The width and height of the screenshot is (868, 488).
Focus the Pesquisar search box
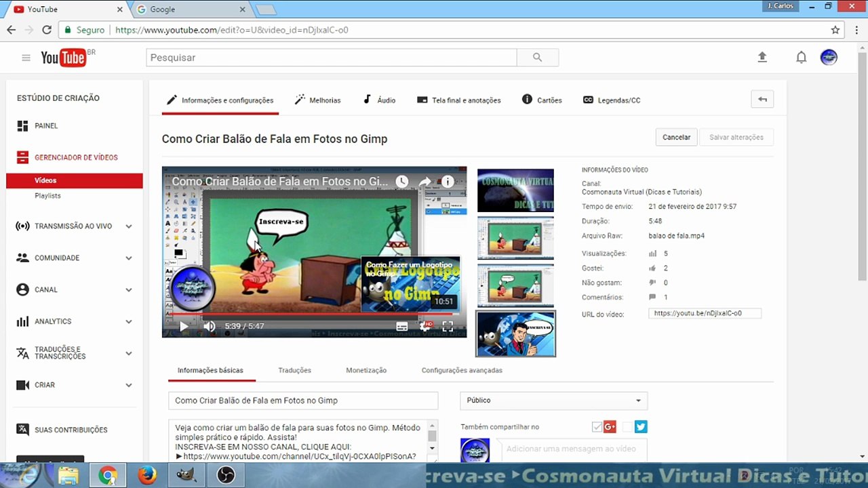332,58
